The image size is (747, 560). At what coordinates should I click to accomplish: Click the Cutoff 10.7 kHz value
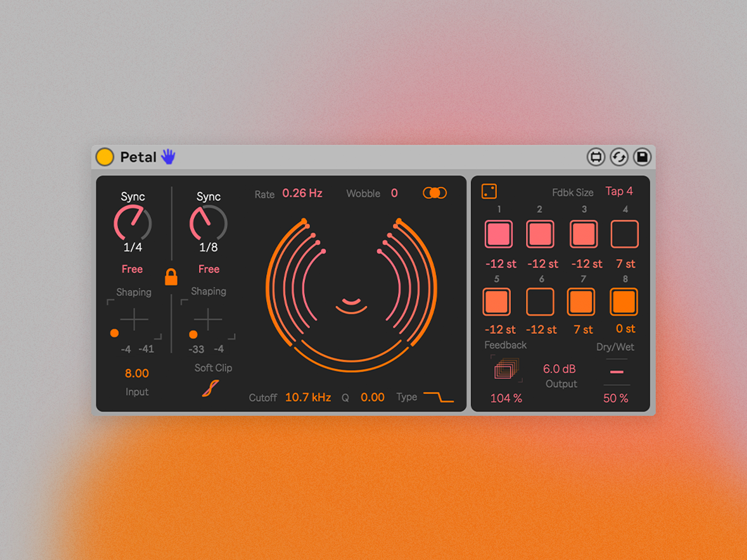click(308, 398)
